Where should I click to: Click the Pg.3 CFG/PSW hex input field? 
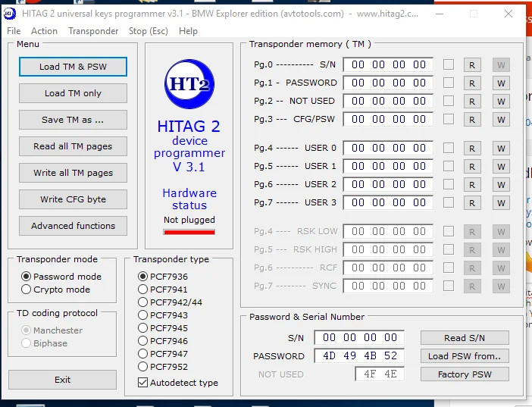pyautogui.click(x=388, y=119)
